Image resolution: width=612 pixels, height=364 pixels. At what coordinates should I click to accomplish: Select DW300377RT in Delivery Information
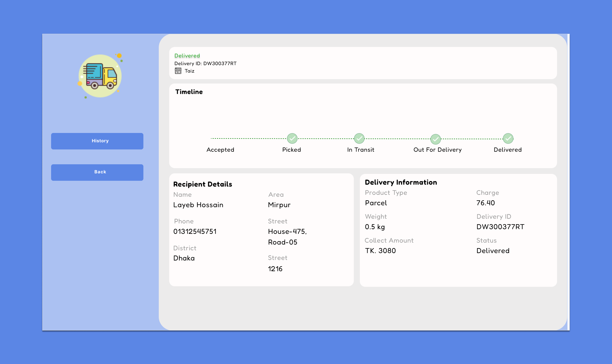click(x=500, y=227)
